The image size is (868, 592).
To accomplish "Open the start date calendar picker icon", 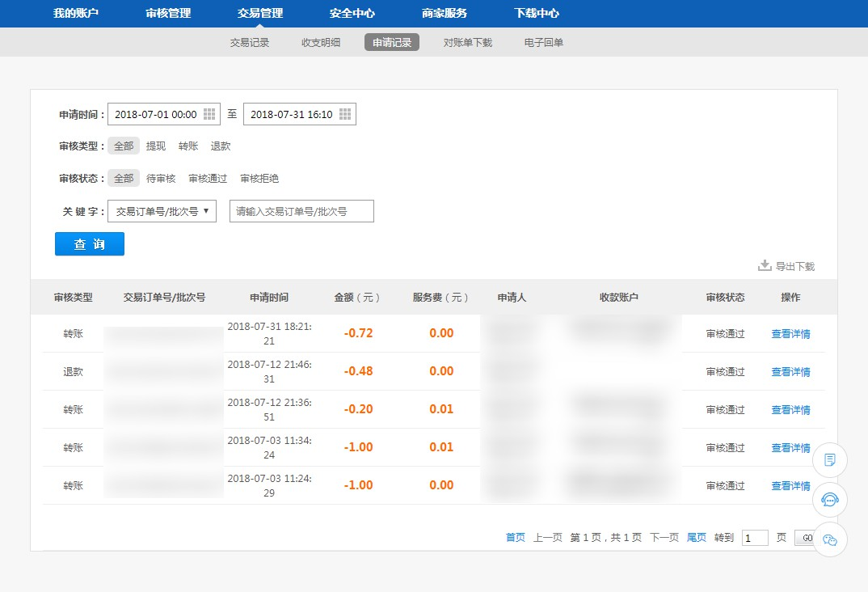I will [209, 115].
